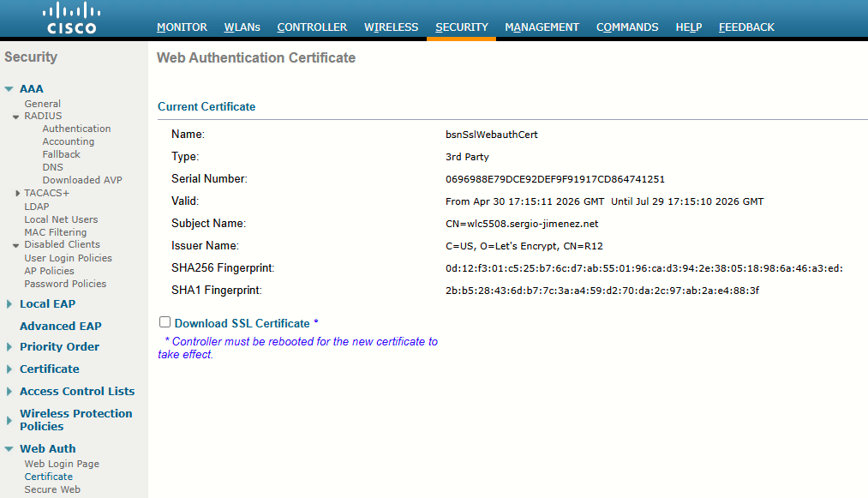Expand the Wireless Protection Policies arrow
This screenshot has width=868, height=498.
tap(9, 421)
